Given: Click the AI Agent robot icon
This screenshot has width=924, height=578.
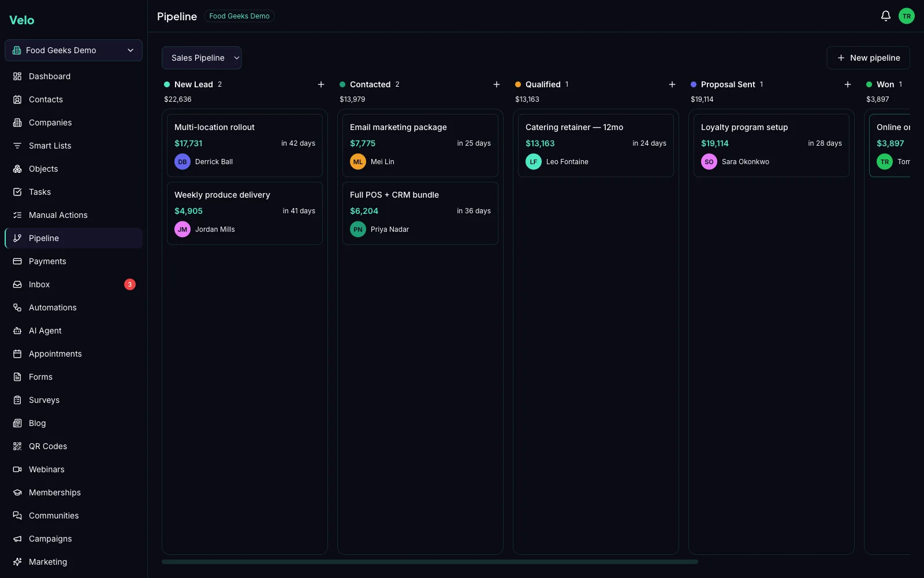Looking at the screenshot, I should tap(17, 331).
